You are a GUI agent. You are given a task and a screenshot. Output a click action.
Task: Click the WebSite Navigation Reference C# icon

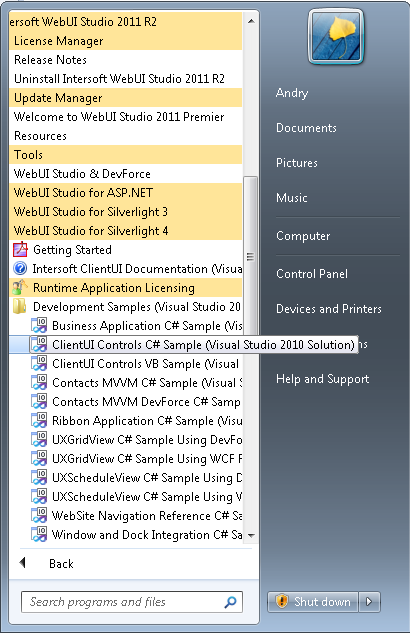39,515
